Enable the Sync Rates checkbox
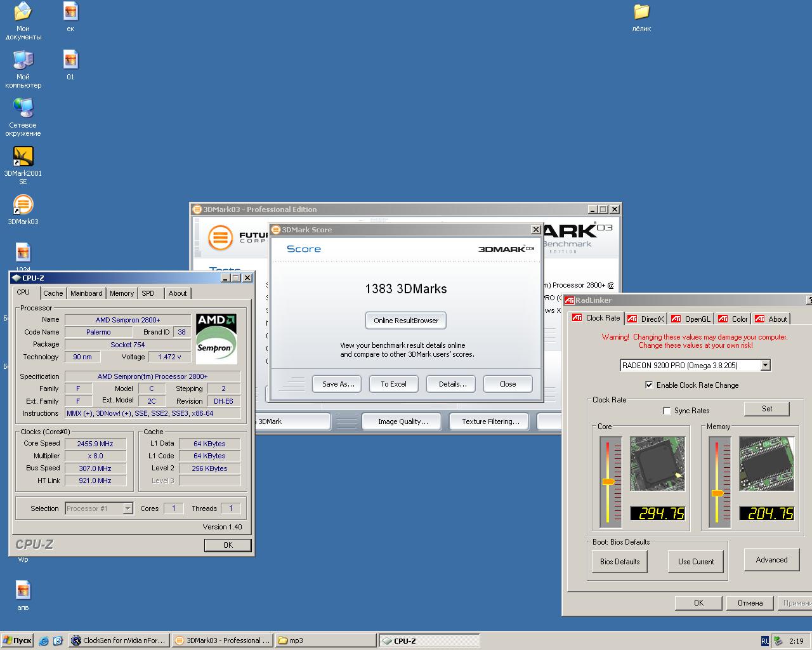 [x=667, y=411]
